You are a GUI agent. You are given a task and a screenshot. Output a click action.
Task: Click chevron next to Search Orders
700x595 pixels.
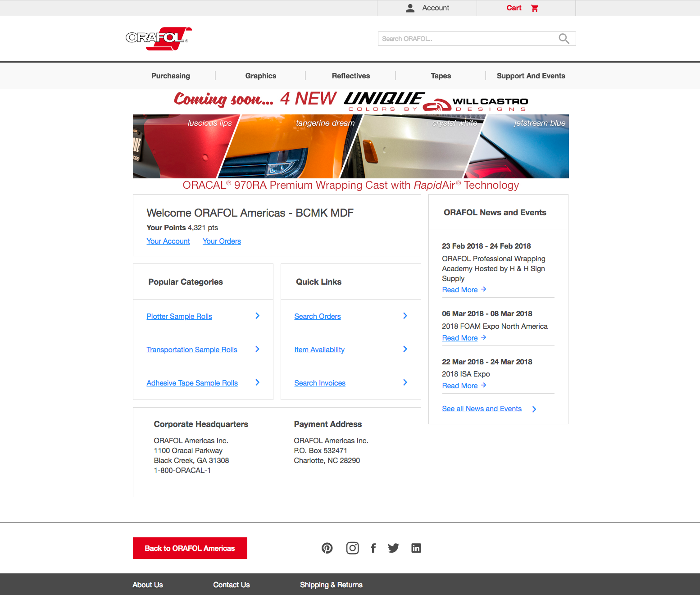click(405, 316)
